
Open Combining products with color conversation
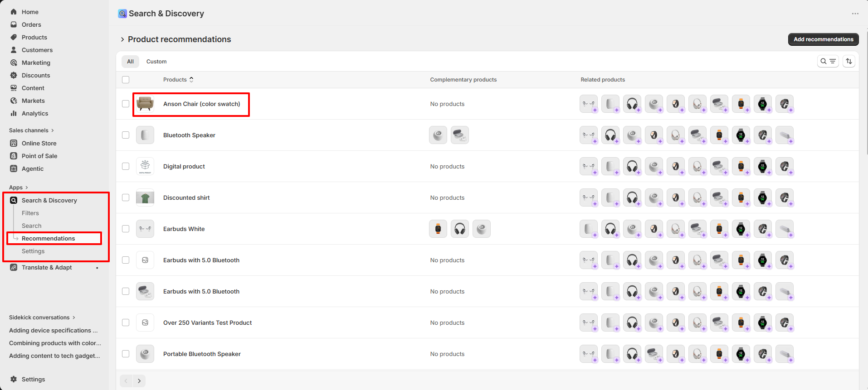55,343
